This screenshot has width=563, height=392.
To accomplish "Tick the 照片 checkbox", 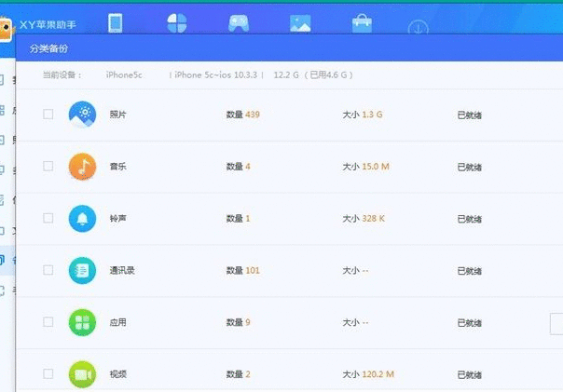I will click(48, 115).
